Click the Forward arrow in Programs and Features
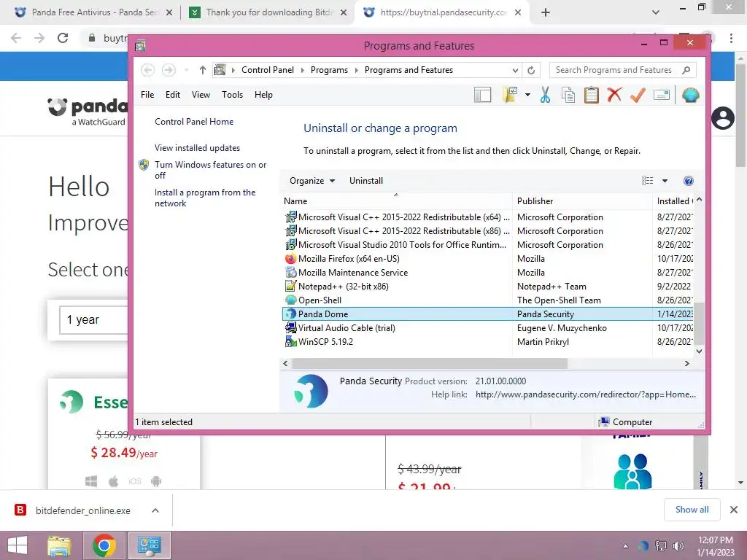The image size is (747, 560). point(169,70)
